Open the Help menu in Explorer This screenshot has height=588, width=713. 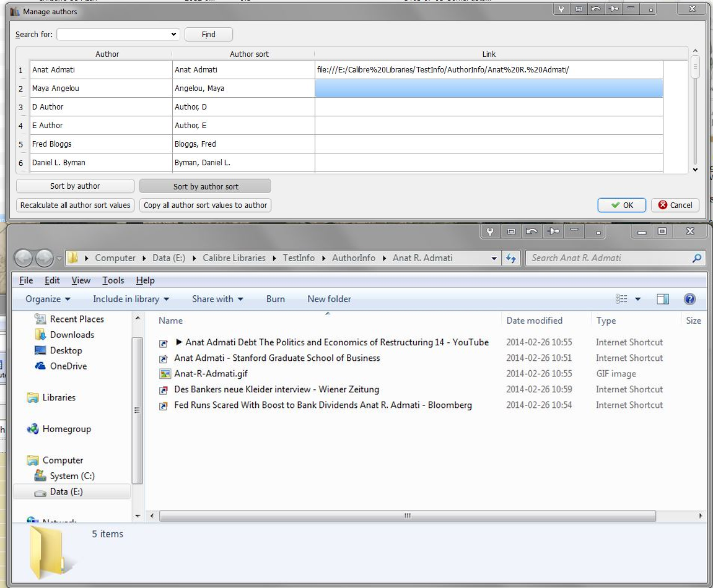tap(145, 280)
